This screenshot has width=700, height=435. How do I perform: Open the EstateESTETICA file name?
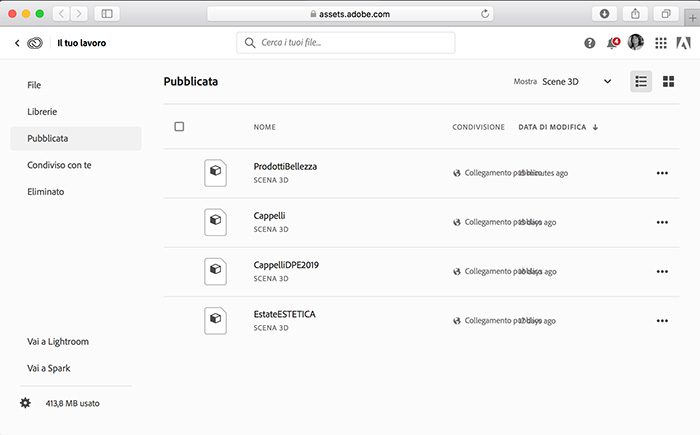pos(284,314)
